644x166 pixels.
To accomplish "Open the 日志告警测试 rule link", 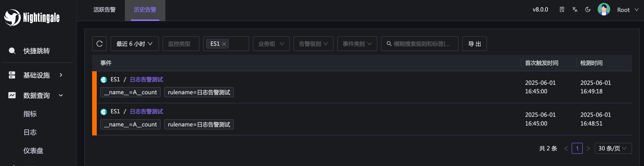I will pyautogui.click(x=146, y=80).
